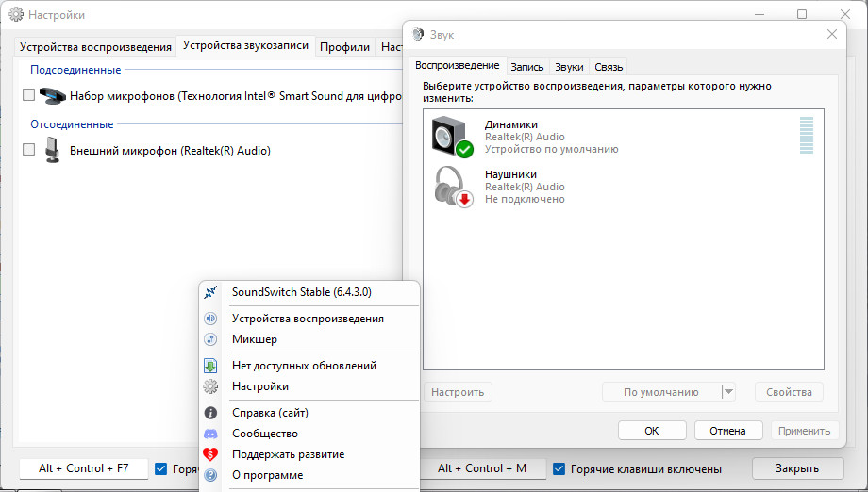Click the gear icon next to Настройки
This screenshot has height=492, width=868.
point(210,386)
